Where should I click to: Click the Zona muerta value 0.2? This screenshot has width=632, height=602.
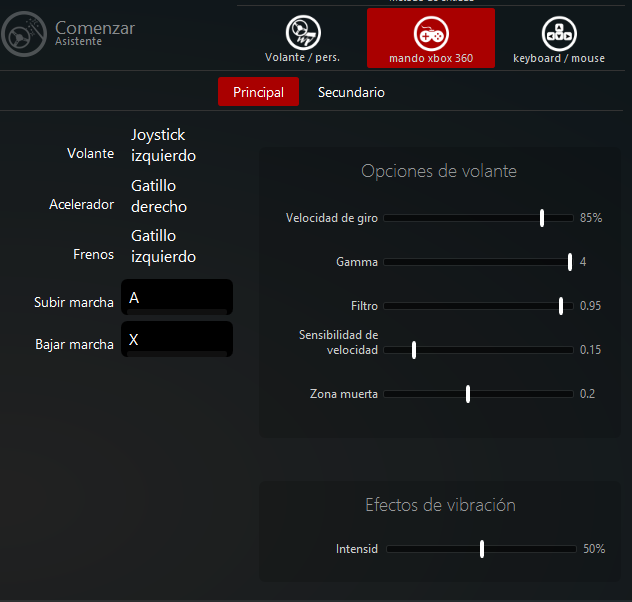pos(587,394)
